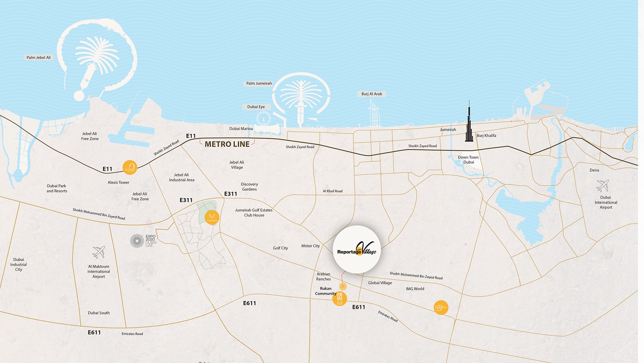Click the orange marker near Emirates Road

[x=441, y=307]
